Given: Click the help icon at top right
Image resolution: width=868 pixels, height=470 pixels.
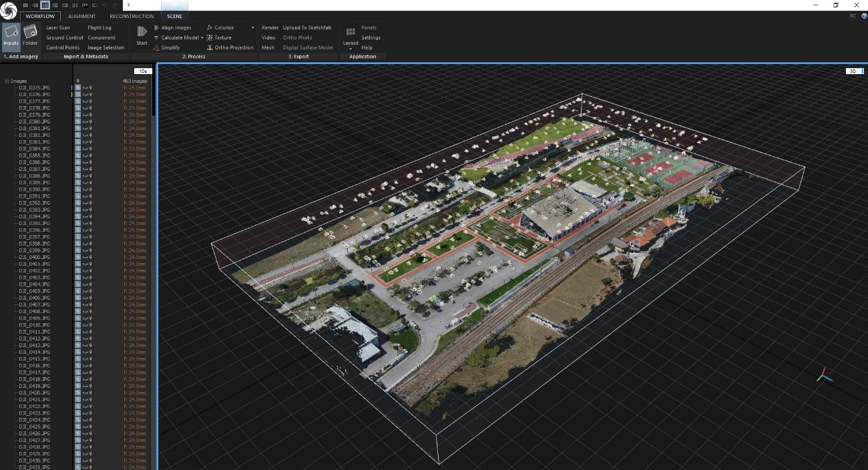Looking at the screenshot, I should coord(863,16).
